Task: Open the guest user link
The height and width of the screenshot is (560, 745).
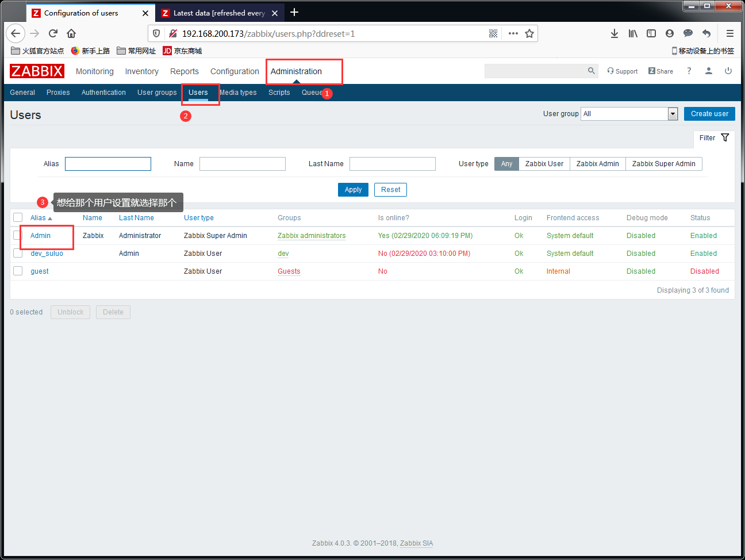Action: click(40, 271)
